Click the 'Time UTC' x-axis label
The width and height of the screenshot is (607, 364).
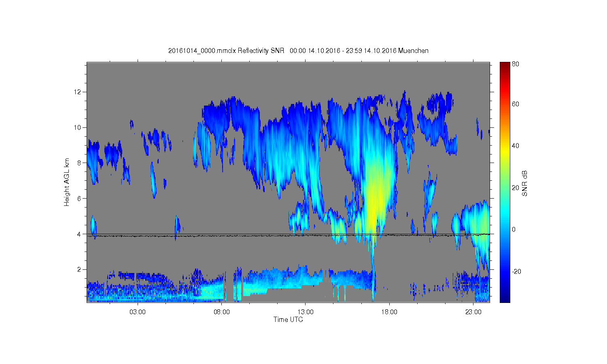(x=288, y=320)
